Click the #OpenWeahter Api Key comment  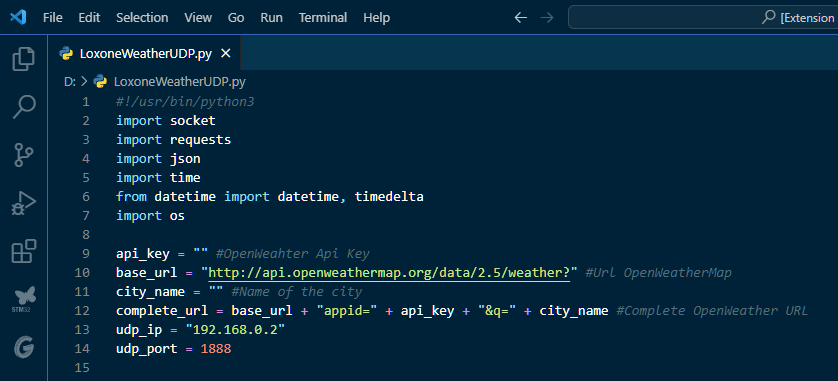point(292,253)
